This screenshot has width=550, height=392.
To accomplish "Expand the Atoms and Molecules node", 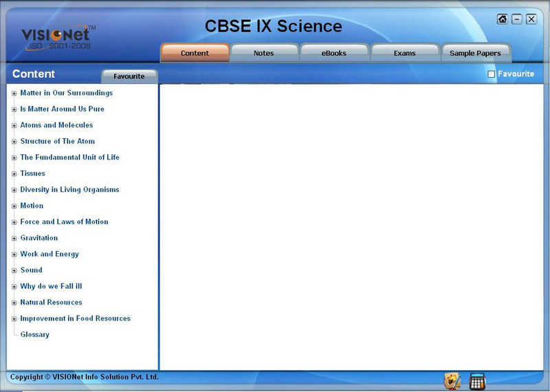I will 14,126.
